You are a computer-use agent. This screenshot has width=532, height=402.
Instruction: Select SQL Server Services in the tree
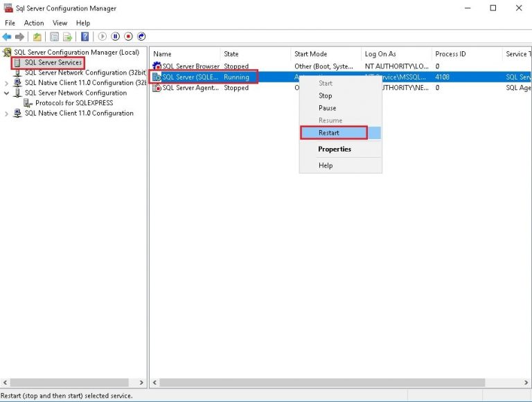(53, 63)
